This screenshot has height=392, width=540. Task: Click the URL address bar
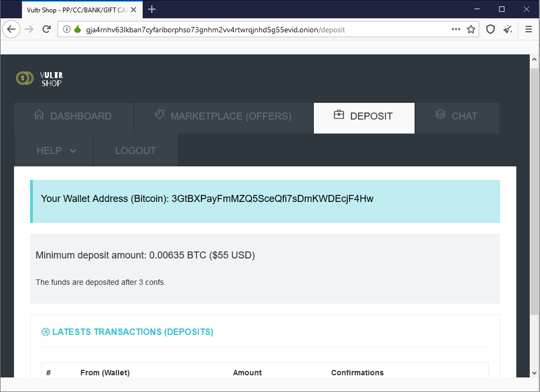(x=258, y=30)
